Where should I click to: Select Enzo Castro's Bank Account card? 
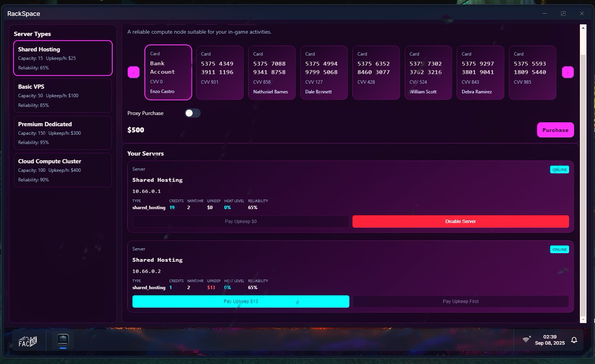click(168, 72)
